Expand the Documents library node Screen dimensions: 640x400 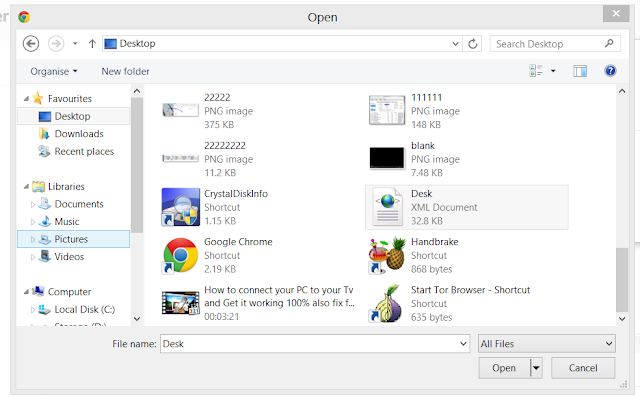coord(33,204)
